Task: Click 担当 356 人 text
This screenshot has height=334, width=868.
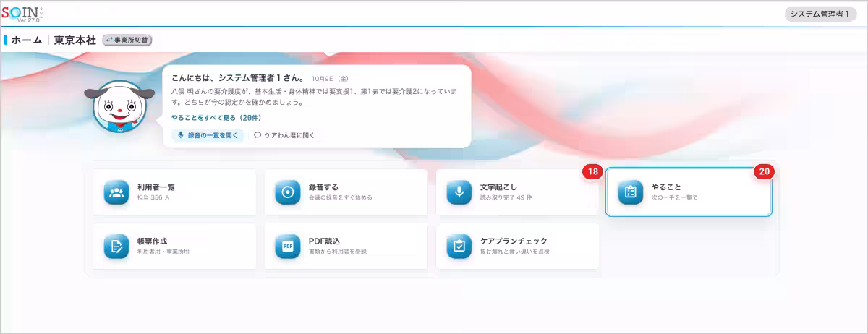Action: (153, 197)
